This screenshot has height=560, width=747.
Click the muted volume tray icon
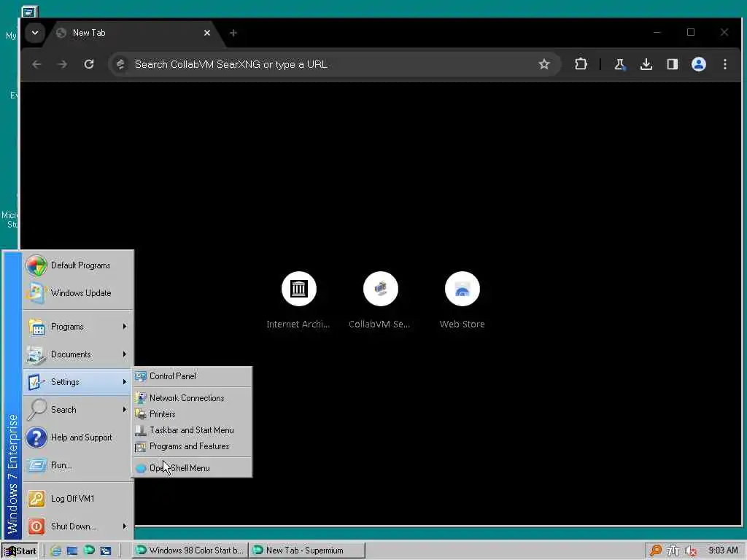click(691, 551)
